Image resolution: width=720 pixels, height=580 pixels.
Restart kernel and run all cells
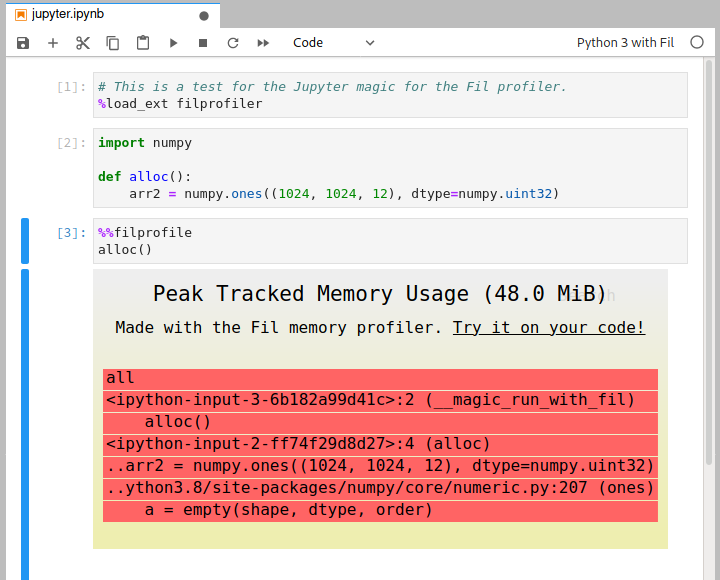point(263,43)
